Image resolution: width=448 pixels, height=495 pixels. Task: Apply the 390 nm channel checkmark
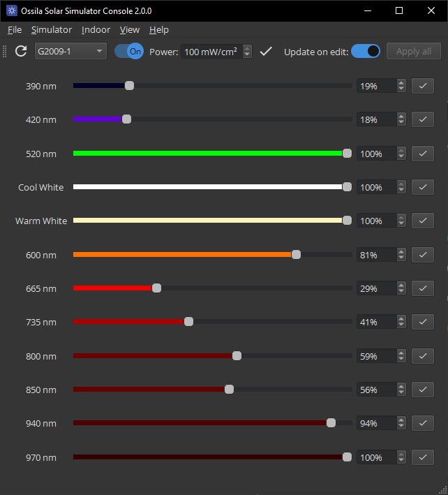pyautogui.click(x=423, y=86)
